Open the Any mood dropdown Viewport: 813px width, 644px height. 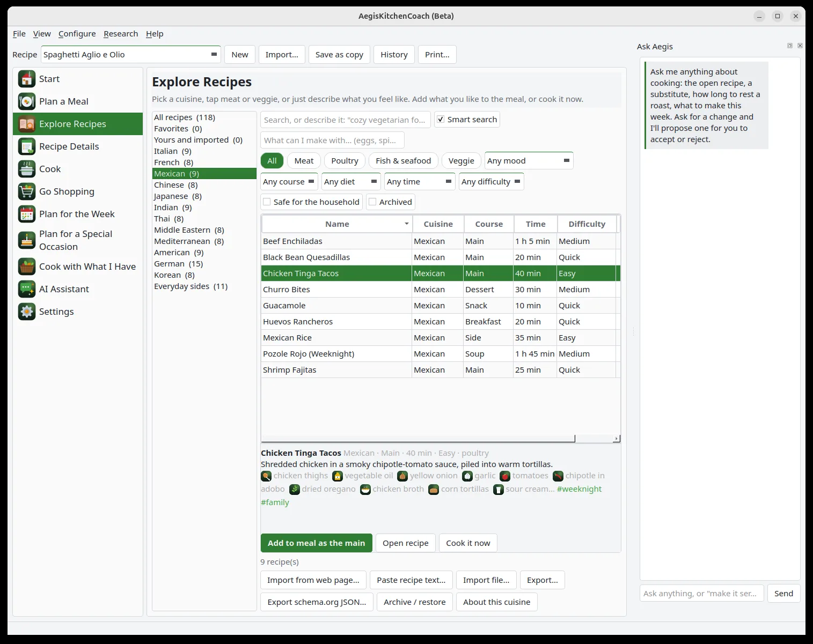point(529,161)
